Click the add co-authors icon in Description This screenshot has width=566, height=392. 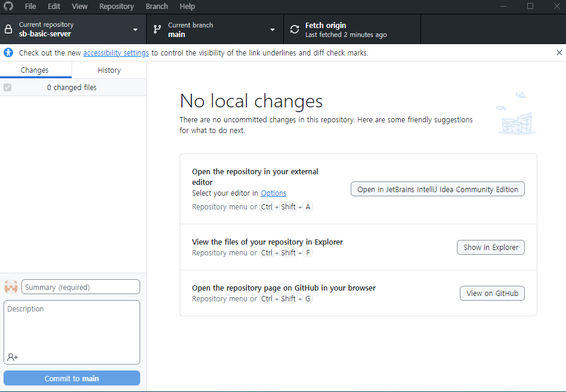pyautogui.click(x=13, y=357)
